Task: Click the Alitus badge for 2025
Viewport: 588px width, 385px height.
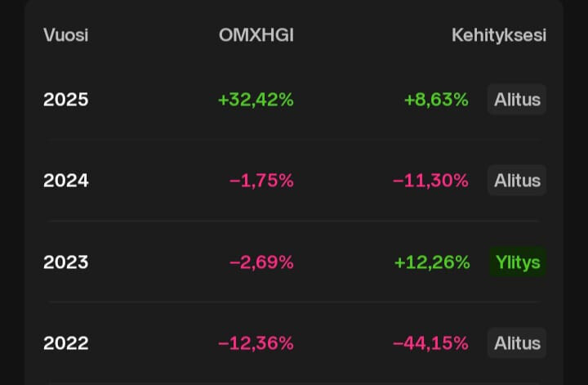Action: pyautogui.click(x=517, y=100)
